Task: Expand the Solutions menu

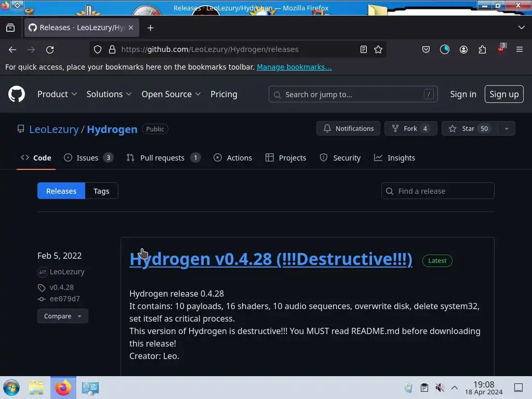Action: coord(109,94)
